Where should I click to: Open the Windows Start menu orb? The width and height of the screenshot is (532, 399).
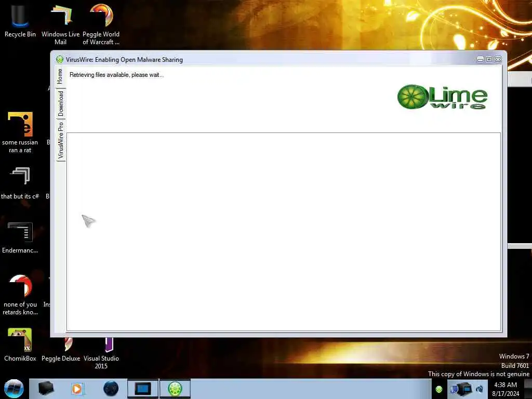[14, 389]
